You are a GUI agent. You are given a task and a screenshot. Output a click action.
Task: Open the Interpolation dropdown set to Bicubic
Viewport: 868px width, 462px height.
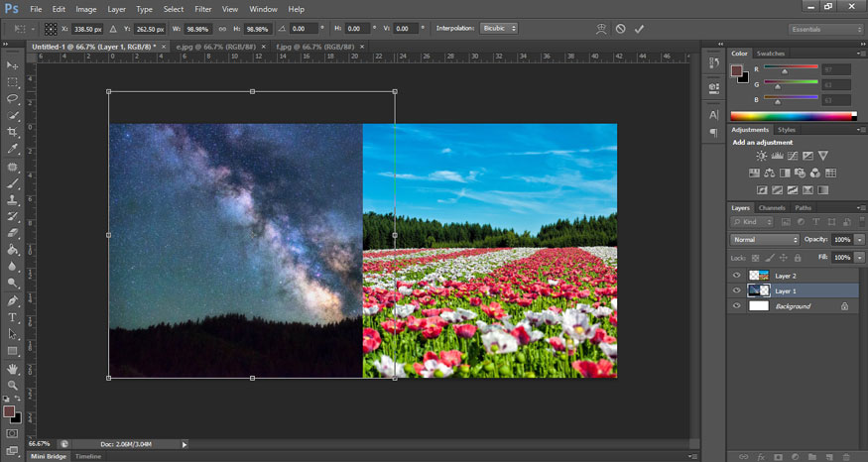[498, 29]
